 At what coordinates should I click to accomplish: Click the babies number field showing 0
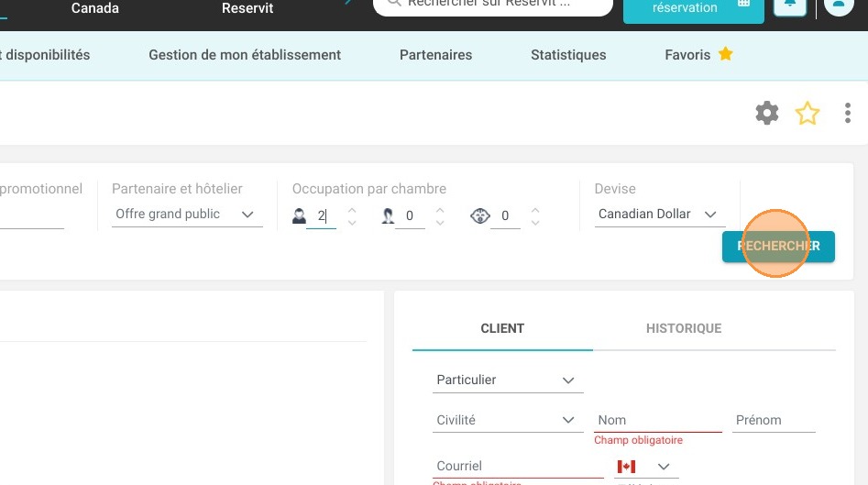click(505, 216)
